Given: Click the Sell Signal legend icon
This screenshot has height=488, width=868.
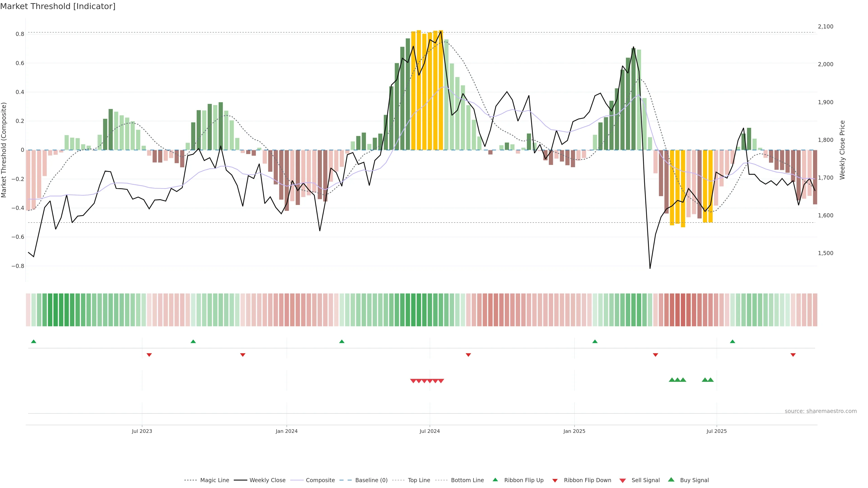Looking at the screenshot, I should pyautogui.click(x=623, y=480).
